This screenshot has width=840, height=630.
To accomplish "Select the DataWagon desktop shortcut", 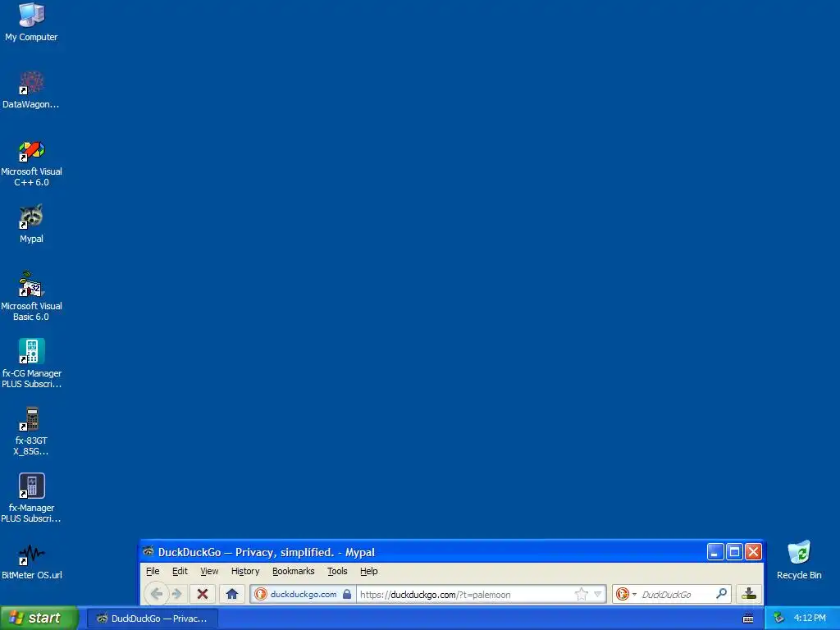I will click(31, 90).
